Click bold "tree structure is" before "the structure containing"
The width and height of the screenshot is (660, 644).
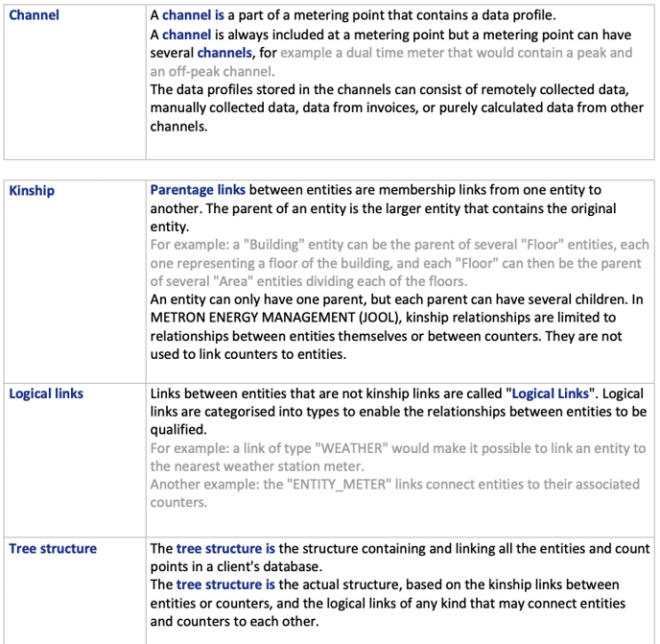pos(225,549)
